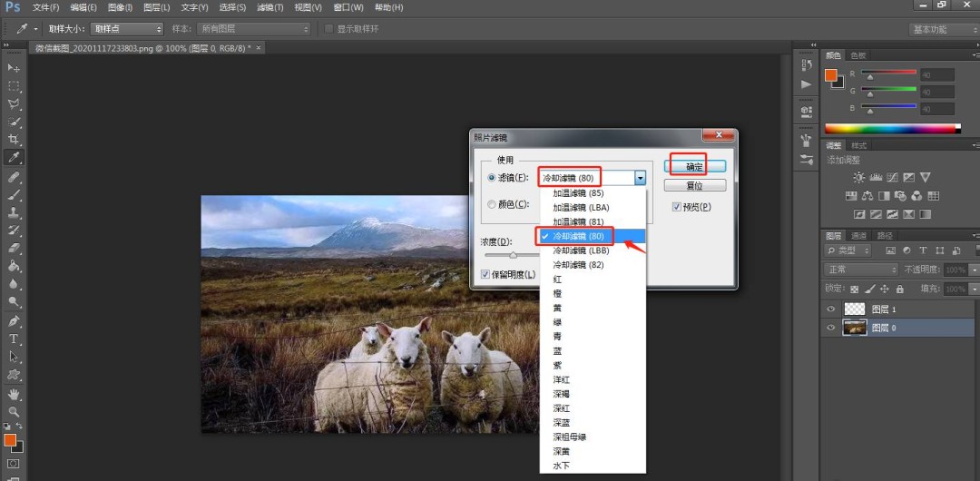The width and height of the screenshot is (980, 481).
Task: Toggle the 保留明度 checkbox
Action: pos(485,274)
